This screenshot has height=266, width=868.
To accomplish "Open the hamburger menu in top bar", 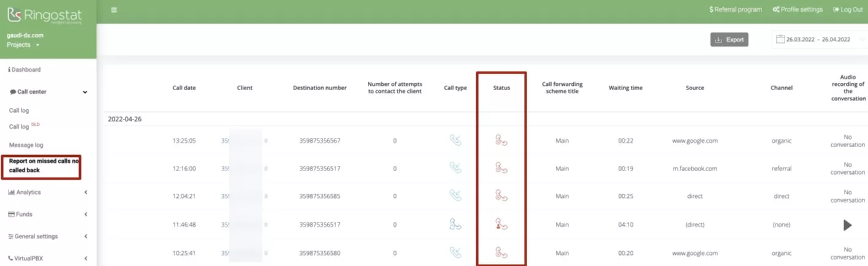I will pyautogui.click(x=115, y=10).
